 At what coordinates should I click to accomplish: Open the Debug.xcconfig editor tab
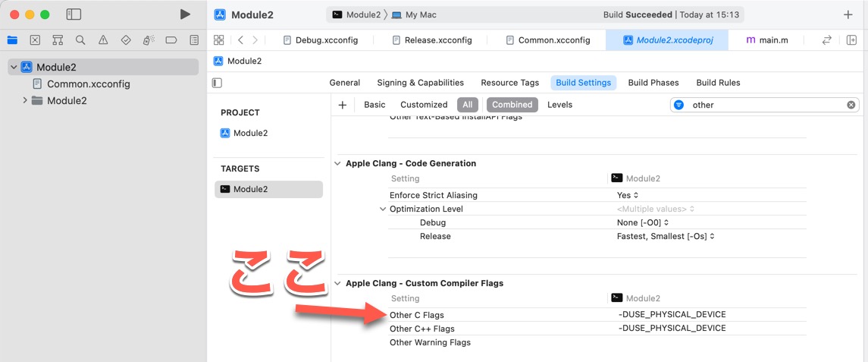tap(321, 40)
